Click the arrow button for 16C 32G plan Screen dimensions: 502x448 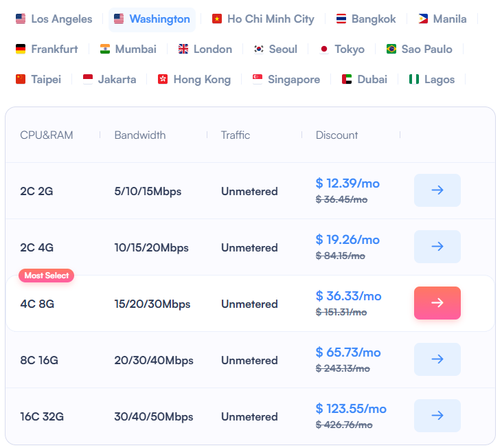(437, 416)
